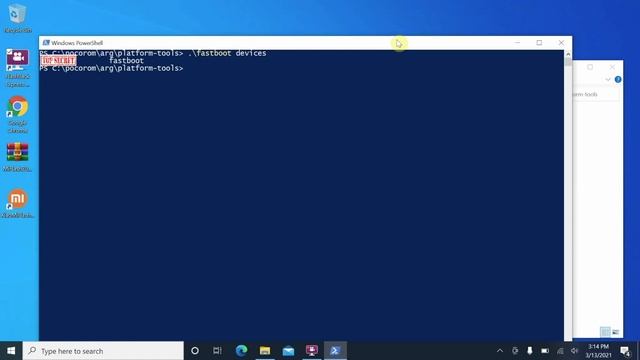
Task: Open the clock showing 3:14 PM
Action: [598, 351]
